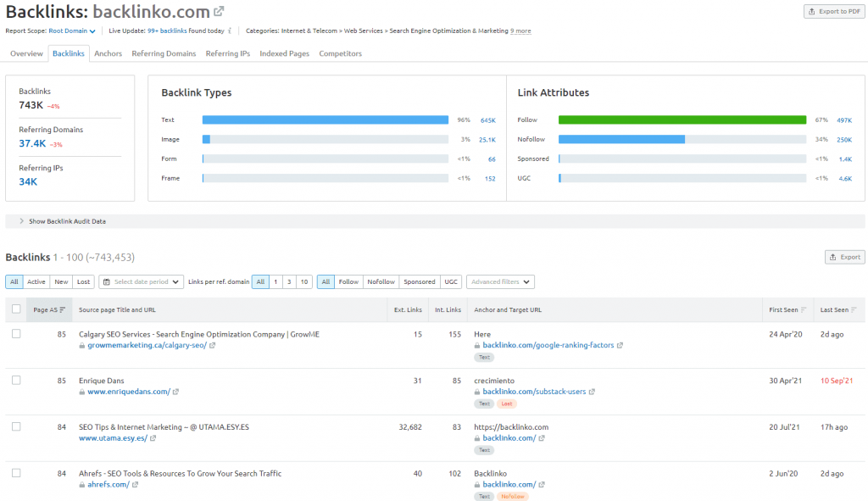Click the 25.1K image backlinks count
The image size is (868, 501).
(x=487, y=140)
